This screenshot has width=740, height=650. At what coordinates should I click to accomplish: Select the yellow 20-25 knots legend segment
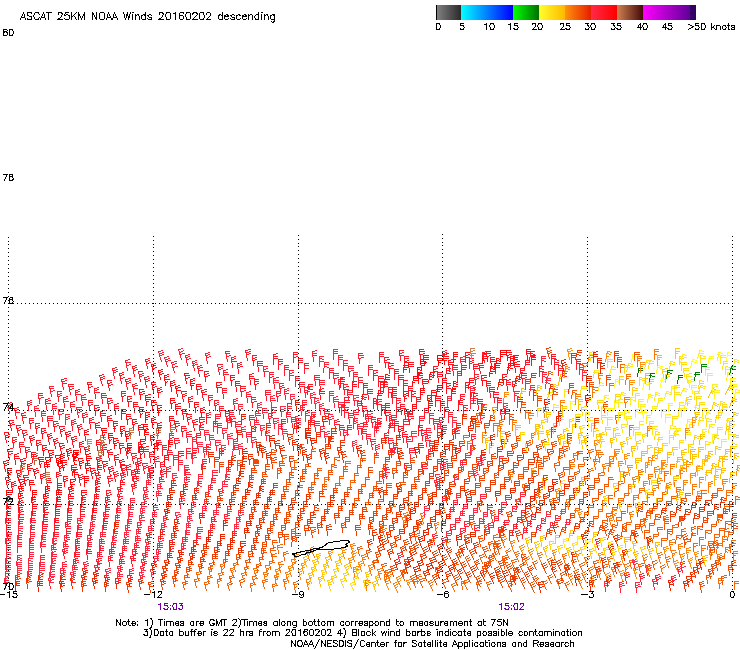point(552,12)
